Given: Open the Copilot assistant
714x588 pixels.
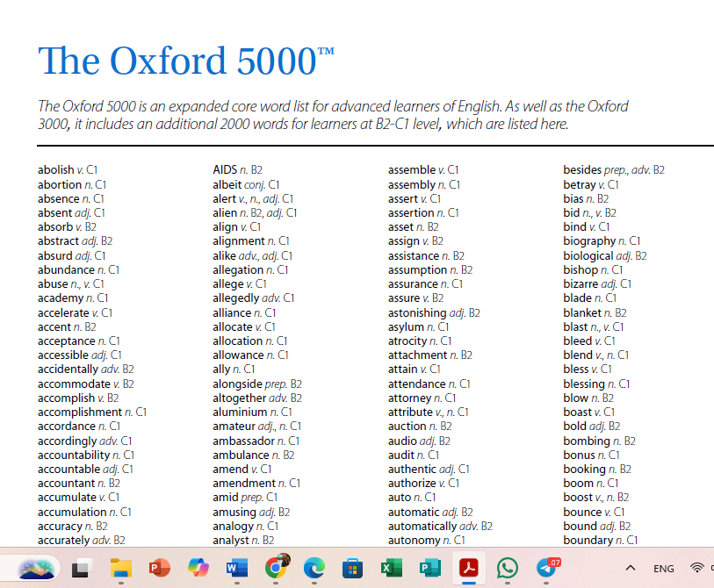Looking at the screenshot, I should pyautogui.click(x=196, y=569).
